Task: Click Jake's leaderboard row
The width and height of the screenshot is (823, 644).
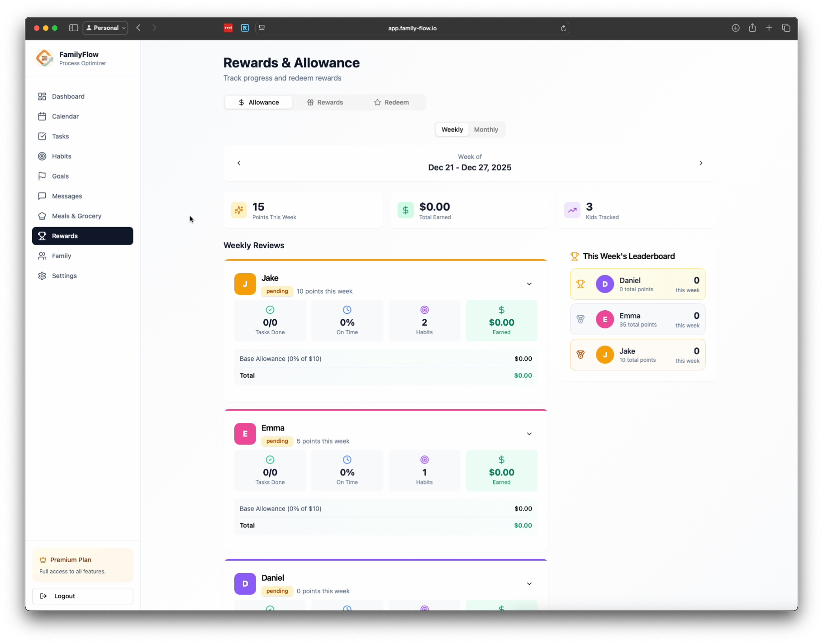Action: 637,355
